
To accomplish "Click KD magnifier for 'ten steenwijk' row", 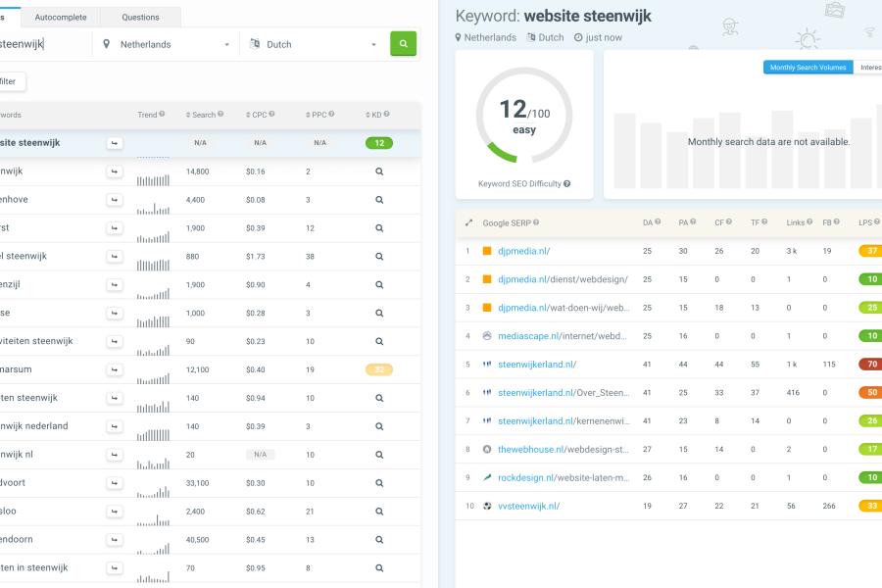I will (x=379, y=399).
